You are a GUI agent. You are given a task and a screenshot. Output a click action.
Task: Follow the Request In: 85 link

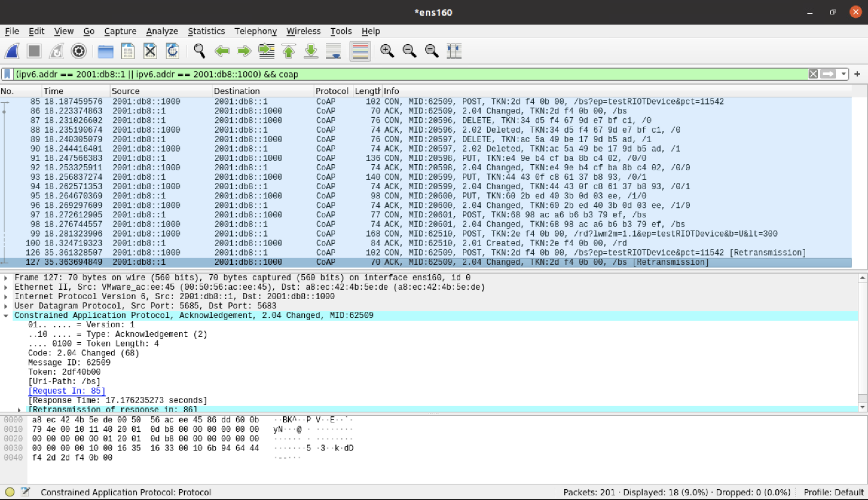coord(67,390)
